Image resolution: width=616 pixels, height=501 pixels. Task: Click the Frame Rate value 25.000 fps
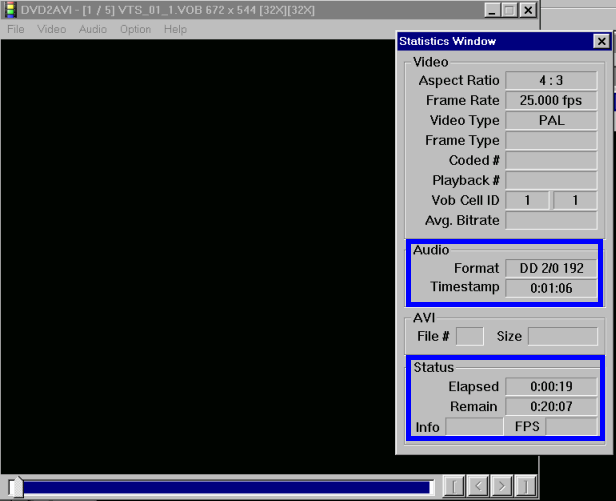click(x=551, y=101)
